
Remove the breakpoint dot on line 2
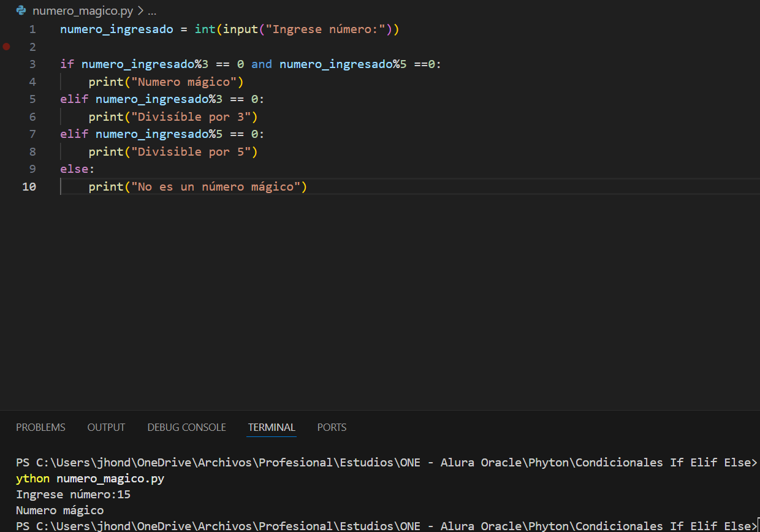click(x=7, y=47)
